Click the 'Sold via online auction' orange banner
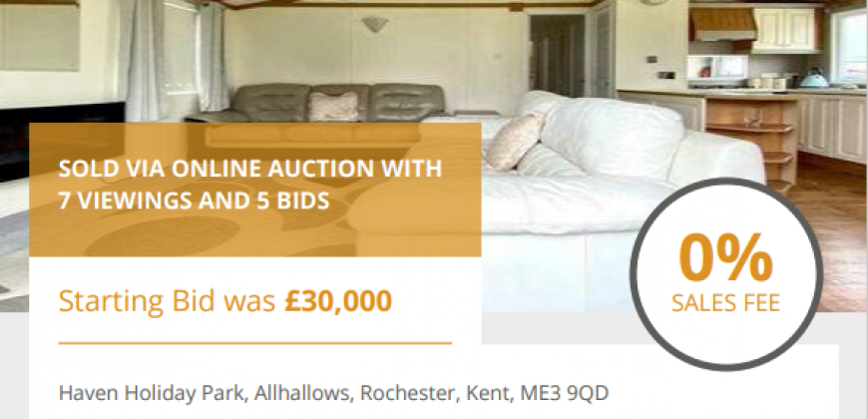The height and width of the screenshot is (419, 868). click(255, 190)
